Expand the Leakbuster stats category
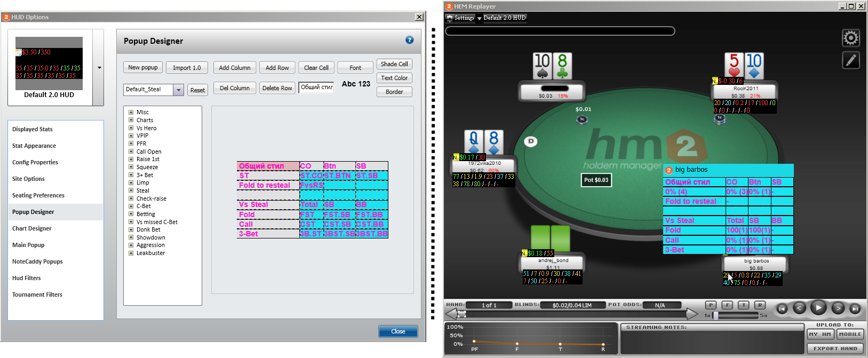 point(131,253)
